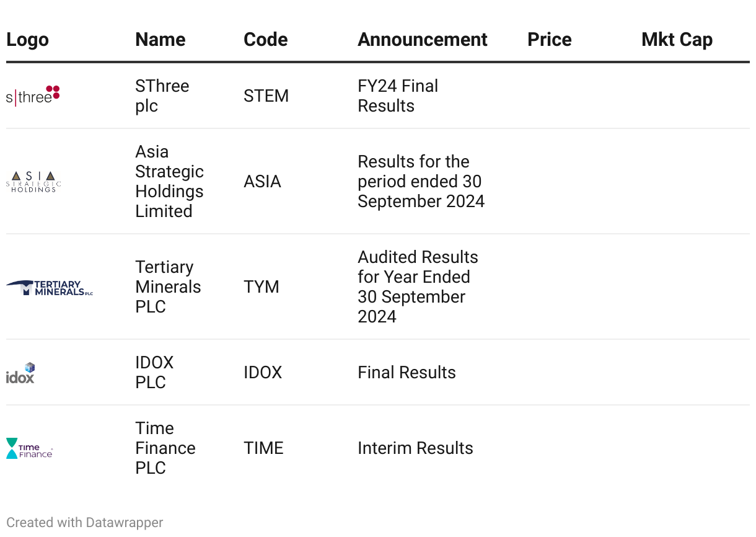Click the Mkt Cap column header

(677, 40)
